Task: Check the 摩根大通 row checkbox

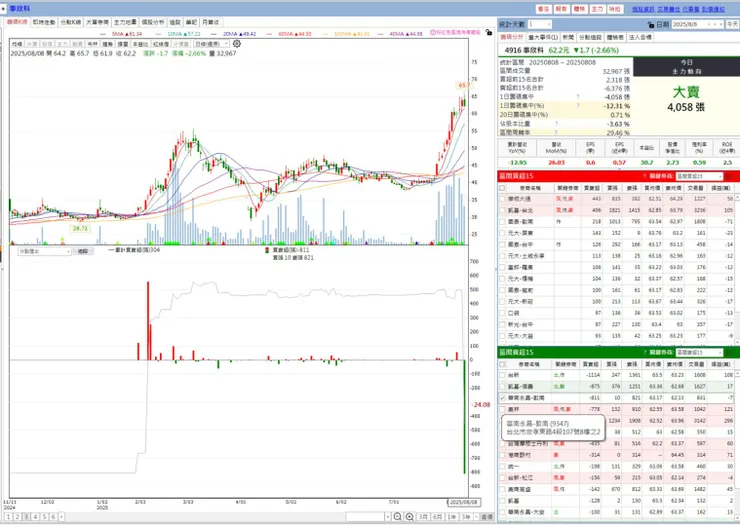Action: [x=502, y=199]
